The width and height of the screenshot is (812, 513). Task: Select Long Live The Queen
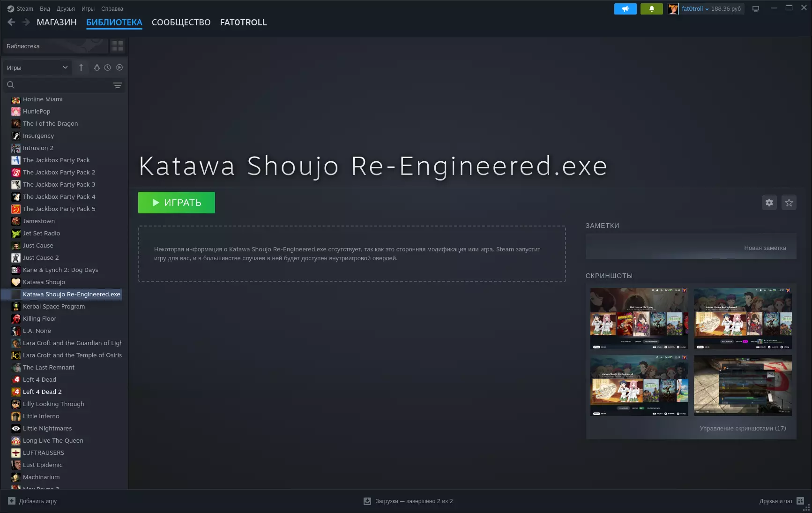[x=53, y=441]
